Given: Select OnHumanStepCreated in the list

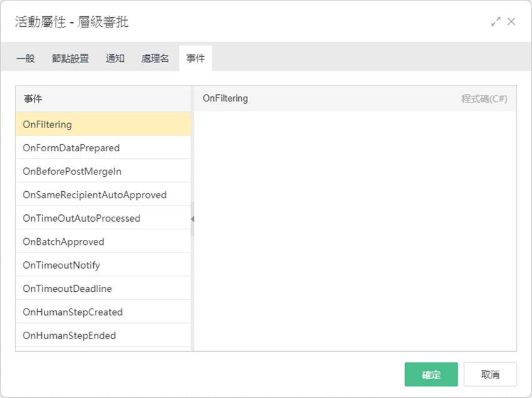Looking at the screenshot, I should (x=103, y=312).
